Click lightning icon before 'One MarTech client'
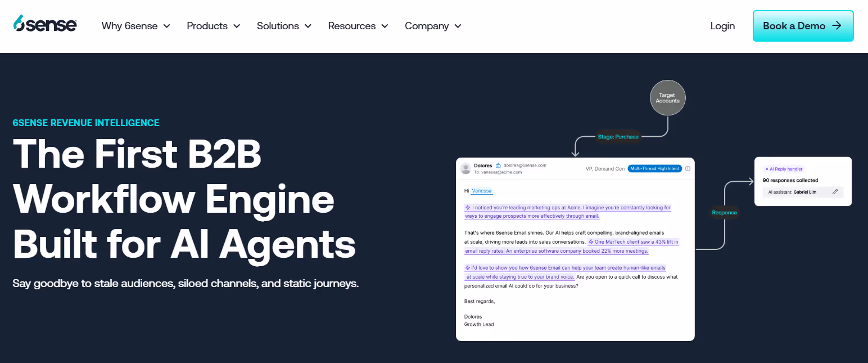868x363 pixels. [591, 242]
